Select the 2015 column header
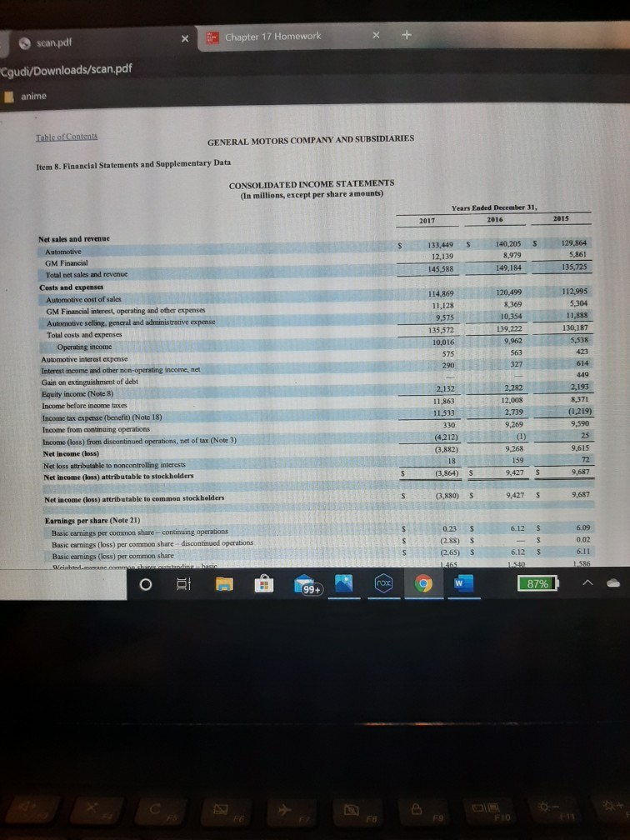630x840 pixels. click(562, 218)
